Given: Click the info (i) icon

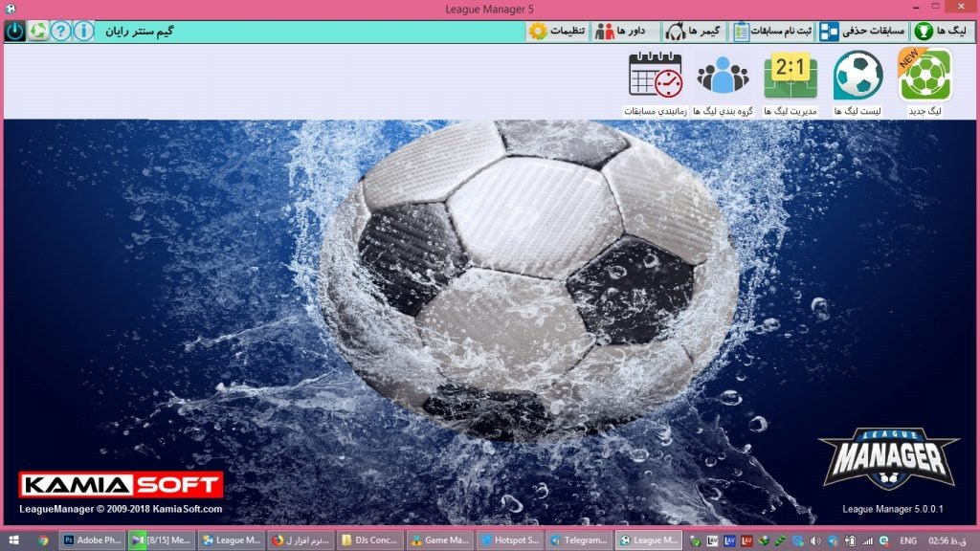Looking at the screenshot, I should coord(84,31).
